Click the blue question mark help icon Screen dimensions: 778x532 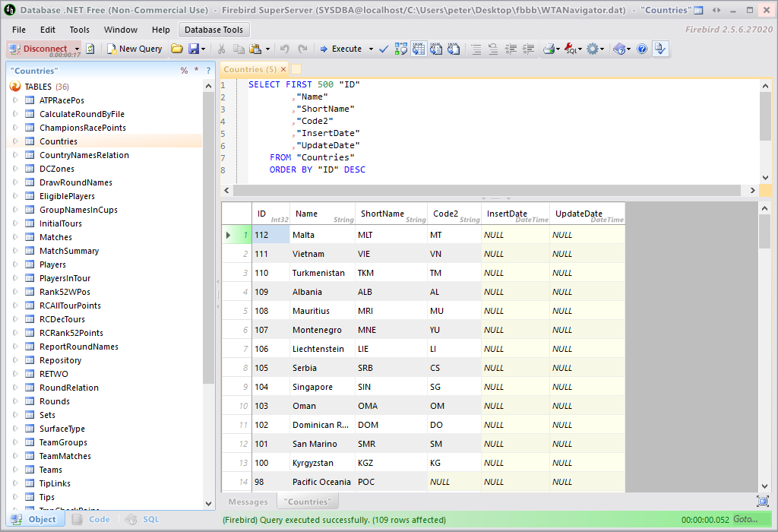642,49
